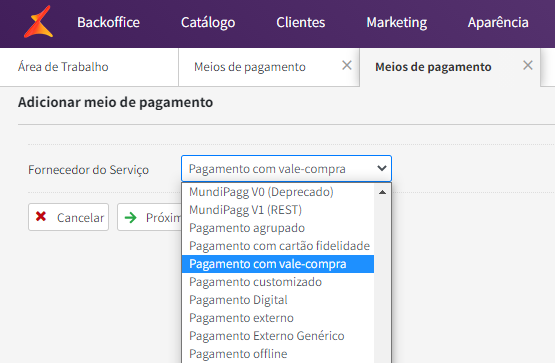
Task: Close the first Meios de pagamento tab
Action: [x=347, y=65]
